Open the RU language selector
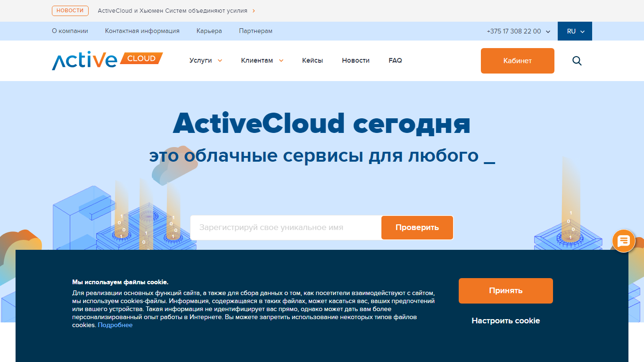The height and width of the screenshot is (362, 644). point(575,31)
